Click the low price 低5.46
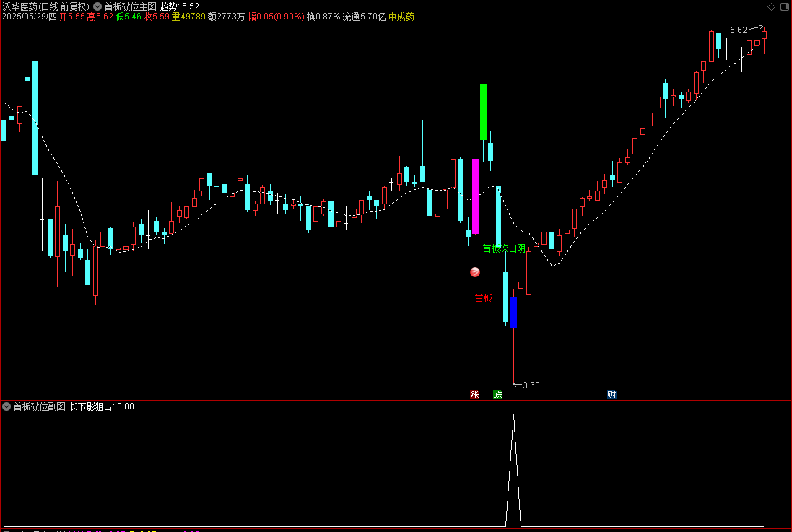This screenshot has width=792, height=532. [x=129, y=17]
